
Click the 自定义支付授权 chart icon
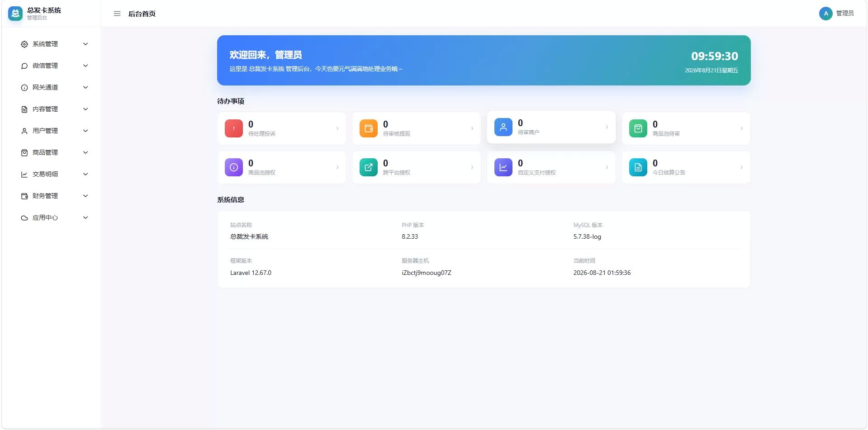coord(503,167)
